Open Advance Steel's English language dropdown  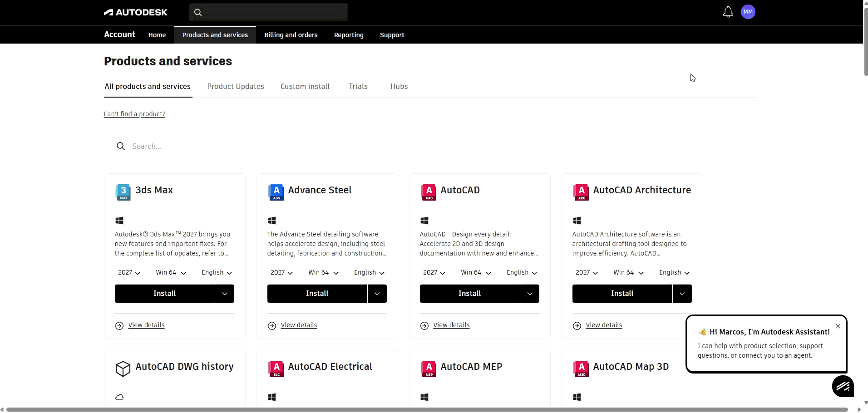pyautogui.click(x=369, y=273)
